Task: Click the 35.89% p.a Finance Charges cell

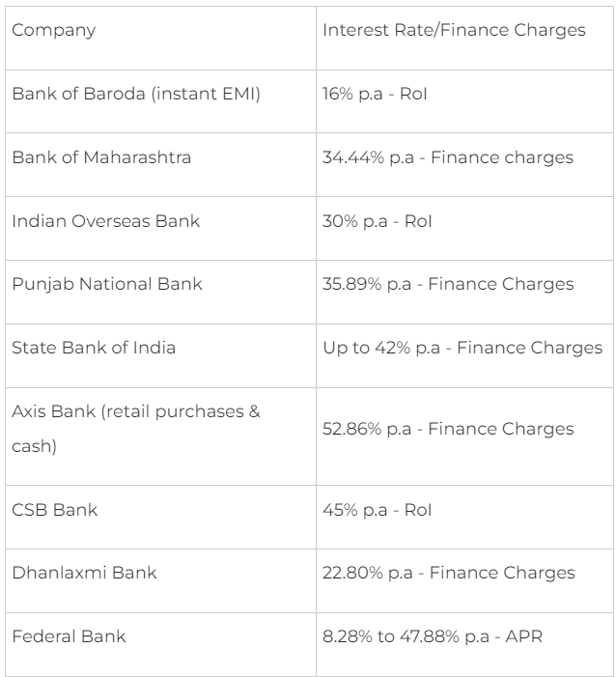Action: [464, 293]
